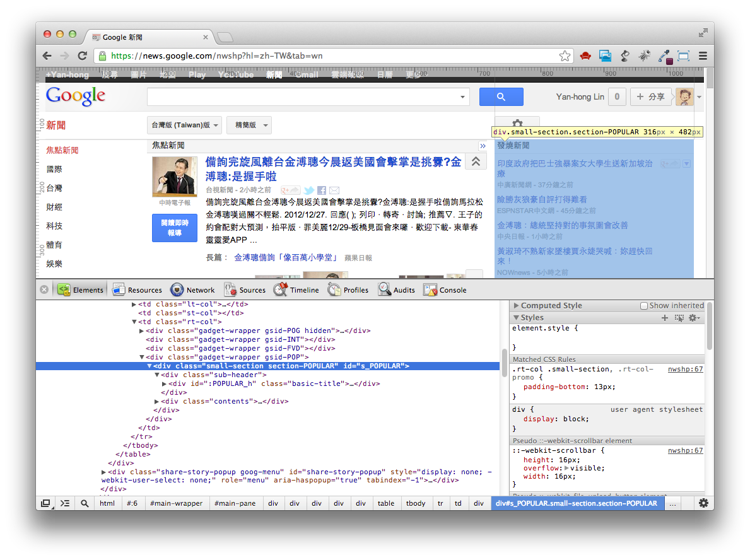Switch to the Network tab
The image size is (750, 560).
(193, 290)
